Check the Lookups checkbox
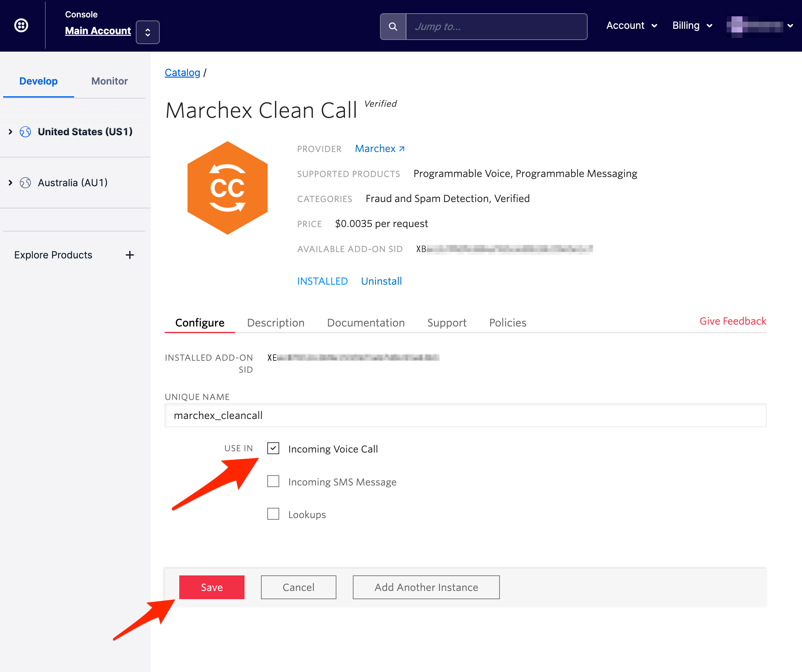This screenshot has width=802, height=672. (x=273, y=514)
